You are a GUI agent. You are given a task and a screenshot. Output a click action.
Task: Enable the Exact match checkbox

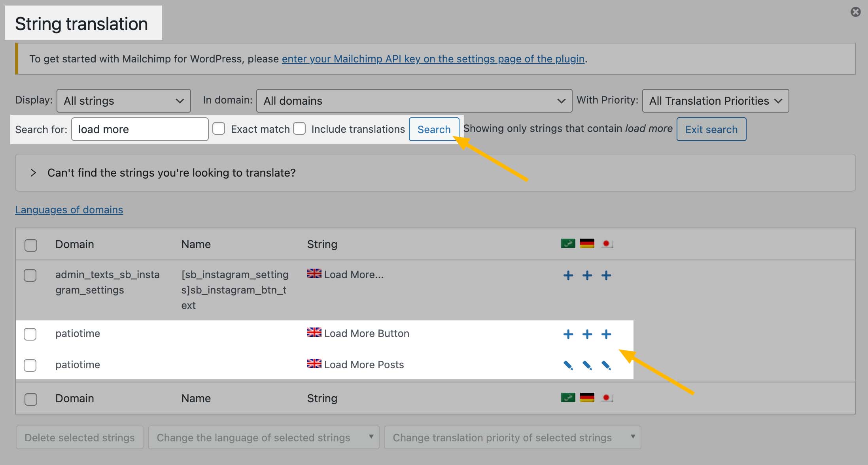pyautogui.click(x=219, y=129)
